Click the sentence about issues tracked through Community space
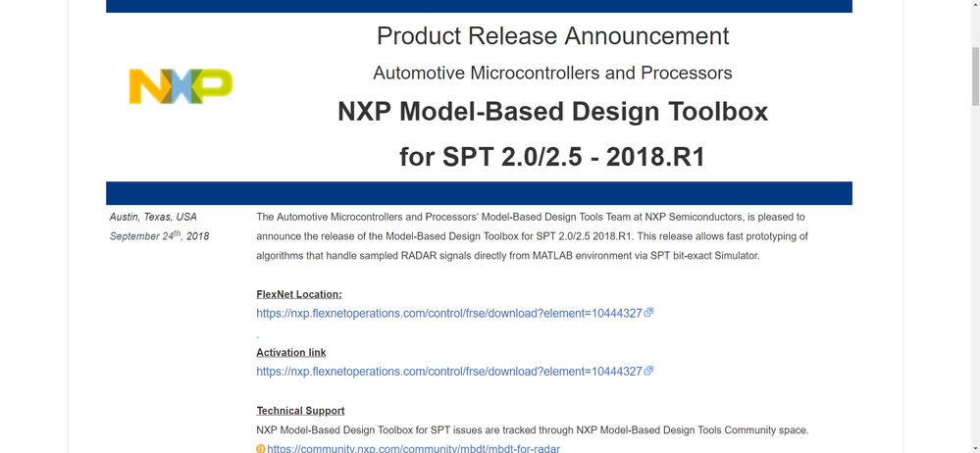Viewport: 980px width, 453px height. click(533, 429)
